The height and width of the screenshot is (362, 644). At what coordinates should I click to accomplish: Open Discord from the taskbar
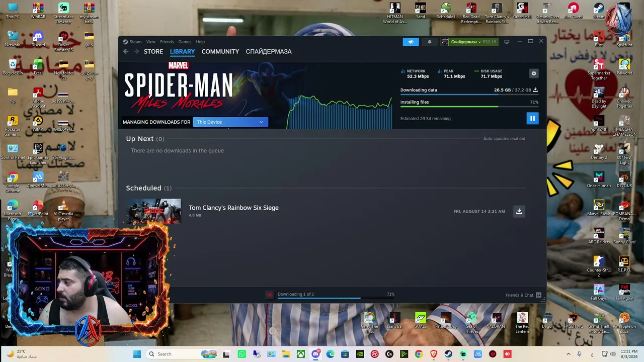315,354
